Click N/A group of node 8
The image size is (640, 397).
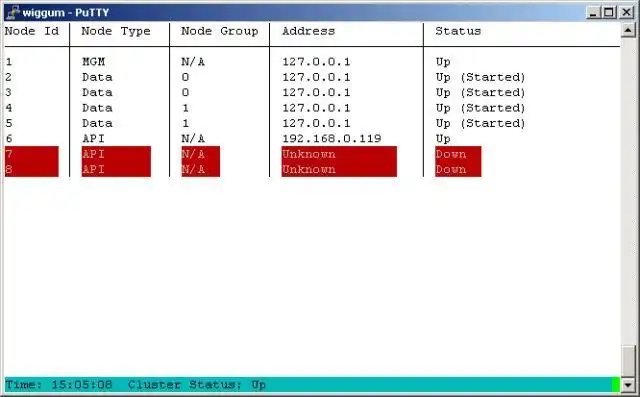(200, 169)
